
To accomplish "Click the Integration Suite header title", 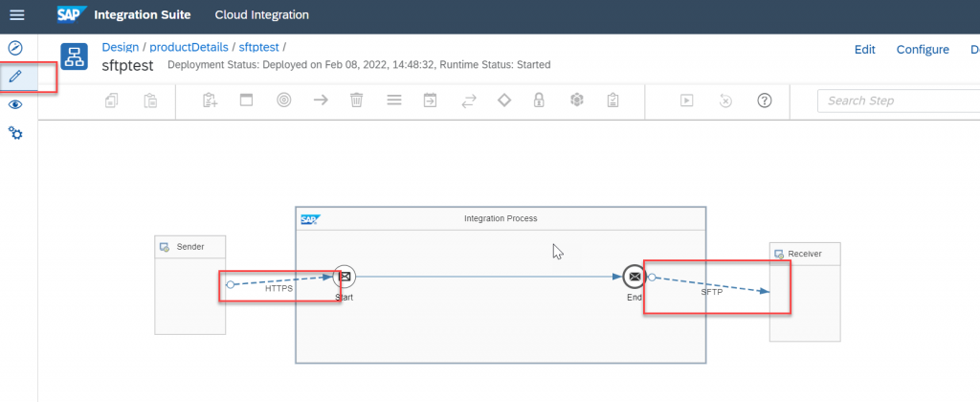I will (143, 15).
